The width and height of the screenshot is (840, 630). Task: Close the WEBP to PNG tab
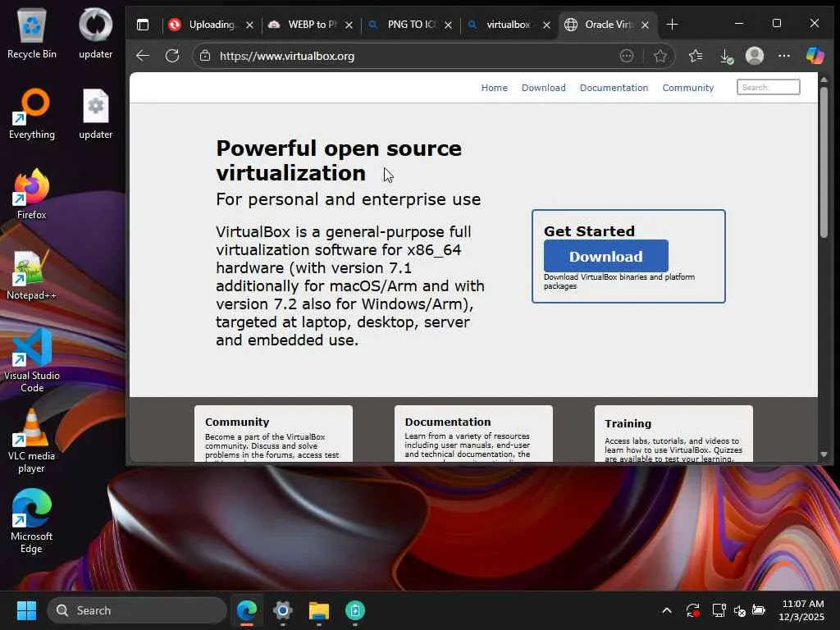point(349,25)
